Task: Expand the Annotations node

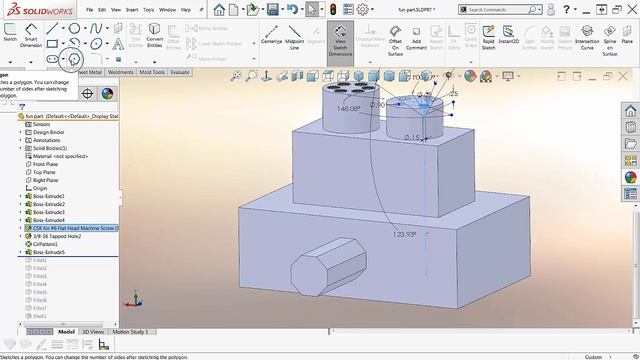Action: pyautogui.click(x=21, y=140)
